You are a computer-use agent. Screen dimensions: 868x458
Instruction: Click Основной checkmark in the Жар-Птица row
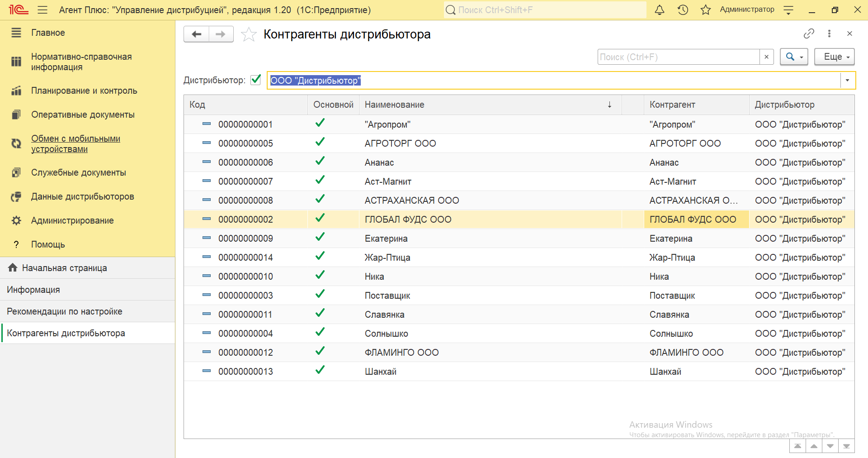pyautogui.click(x=320, y=256)
